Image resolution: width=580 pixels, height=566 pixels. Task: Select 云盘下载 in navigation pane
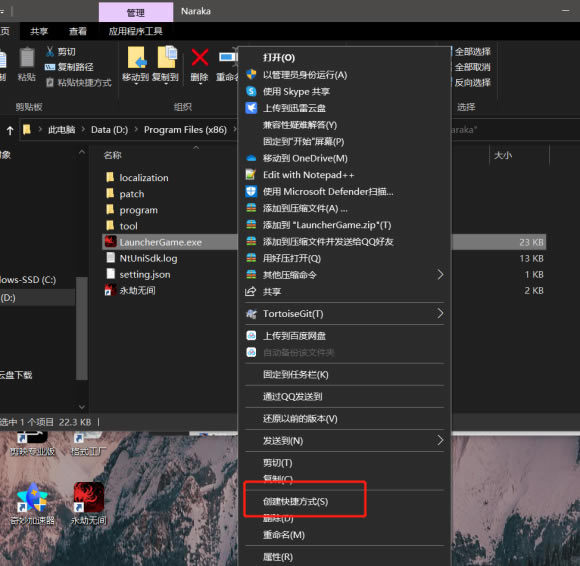pyautogui.click(x=16, y=375)
